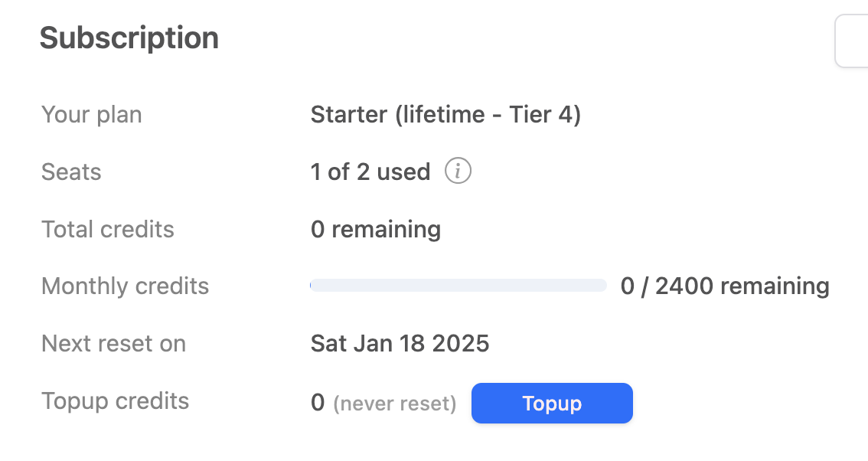Click the '(never reset)' note

[x=395, y=404]
